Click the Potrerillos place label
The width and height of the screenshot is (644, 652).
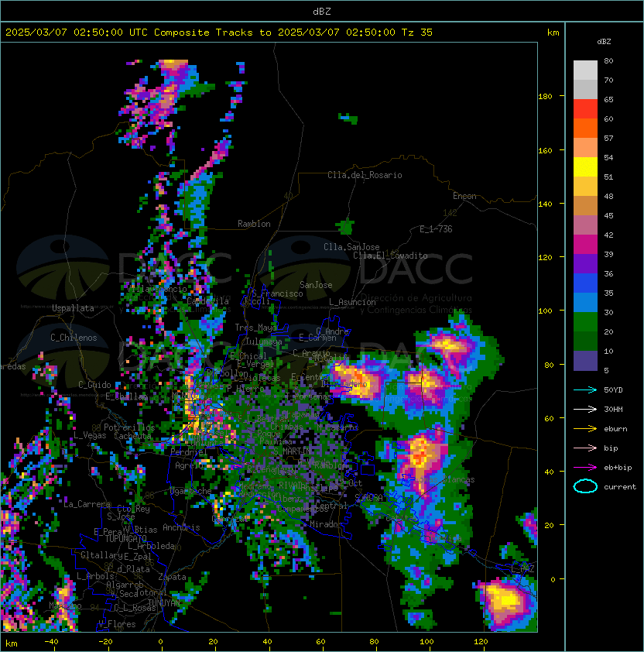pyautogui.click(x=129, y=427)
